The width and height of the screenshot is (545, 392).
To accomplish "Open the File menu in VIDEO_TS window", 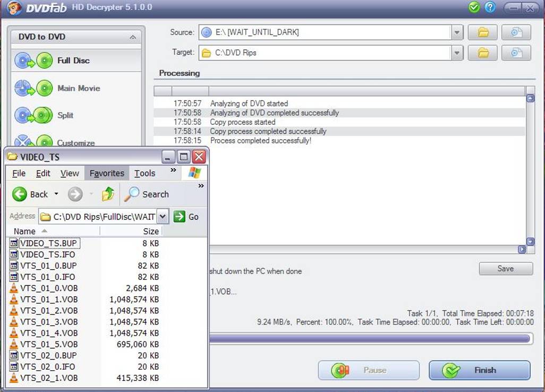I will [x=19, y=173].
